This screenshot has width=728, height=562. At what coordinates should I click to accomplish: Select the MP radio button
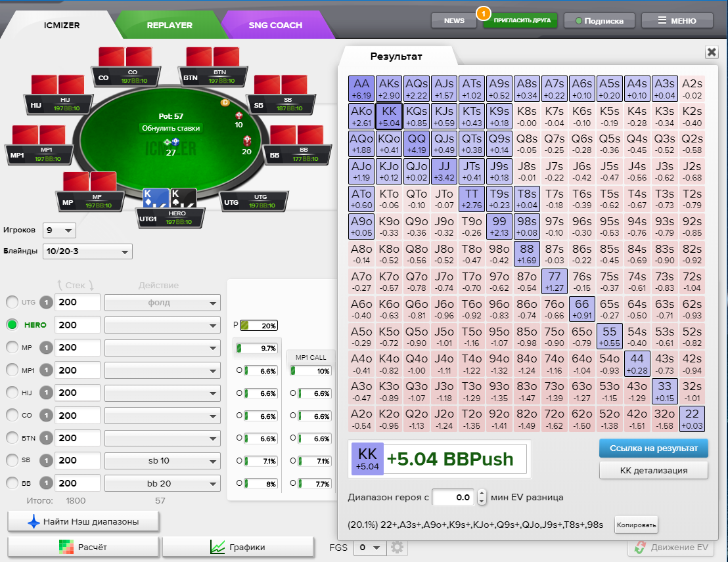coord(12,347)
